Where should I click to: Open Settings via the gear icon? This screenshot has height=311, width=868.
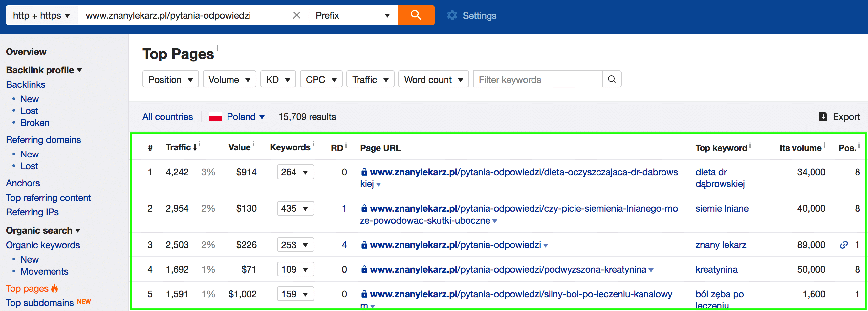[x=451, y=15]
